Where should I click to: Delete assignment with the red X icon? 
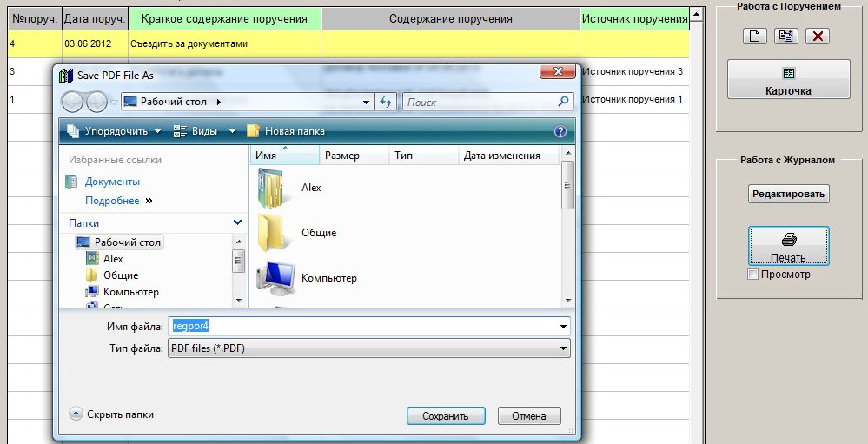click(817, 36)
